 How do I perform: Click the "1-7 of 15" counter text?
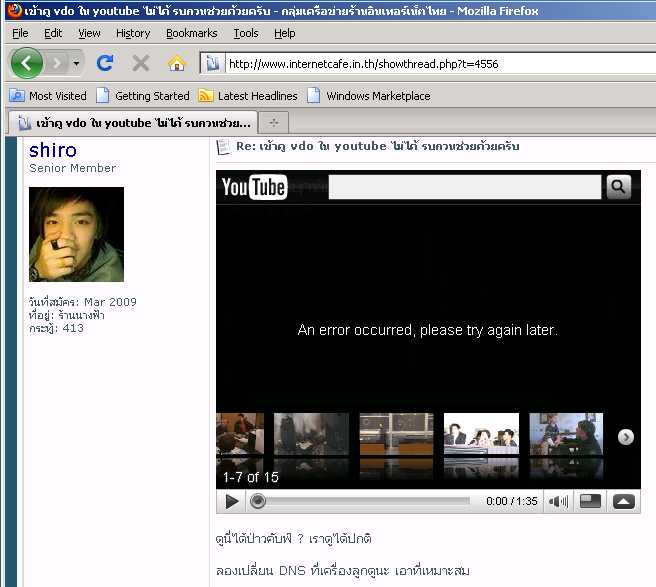point(251,477)
